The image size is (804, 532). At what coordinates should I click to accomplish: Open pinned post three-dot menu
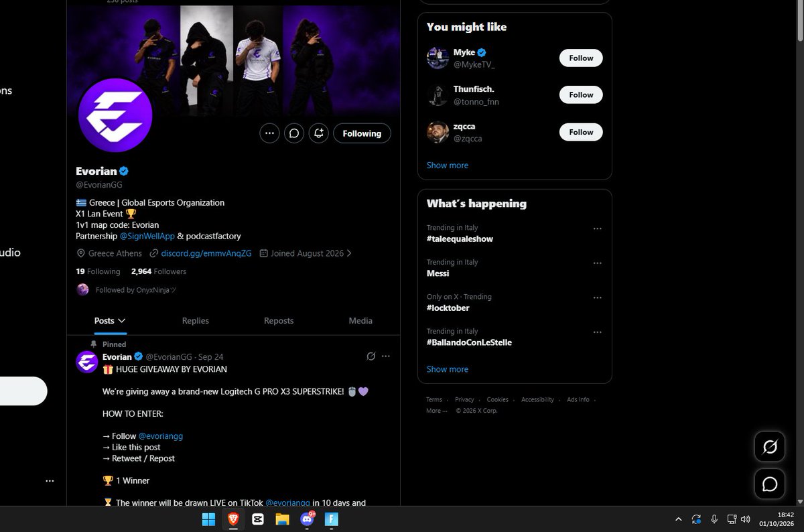point(385,356)
